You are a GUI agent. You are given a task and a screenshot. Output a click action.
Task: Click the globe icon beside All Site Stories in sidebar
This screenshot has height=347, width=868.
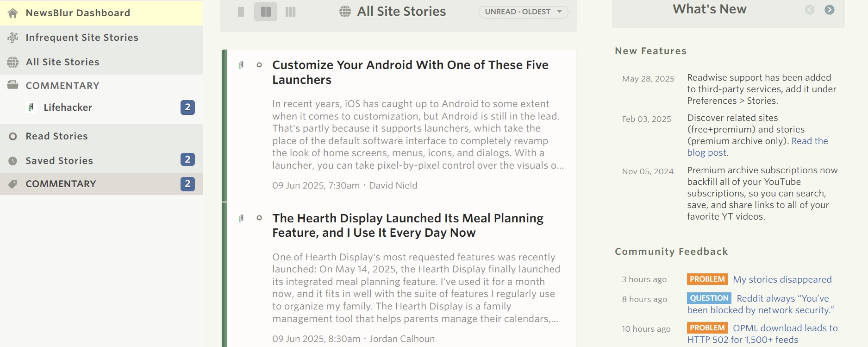(13, 62)
